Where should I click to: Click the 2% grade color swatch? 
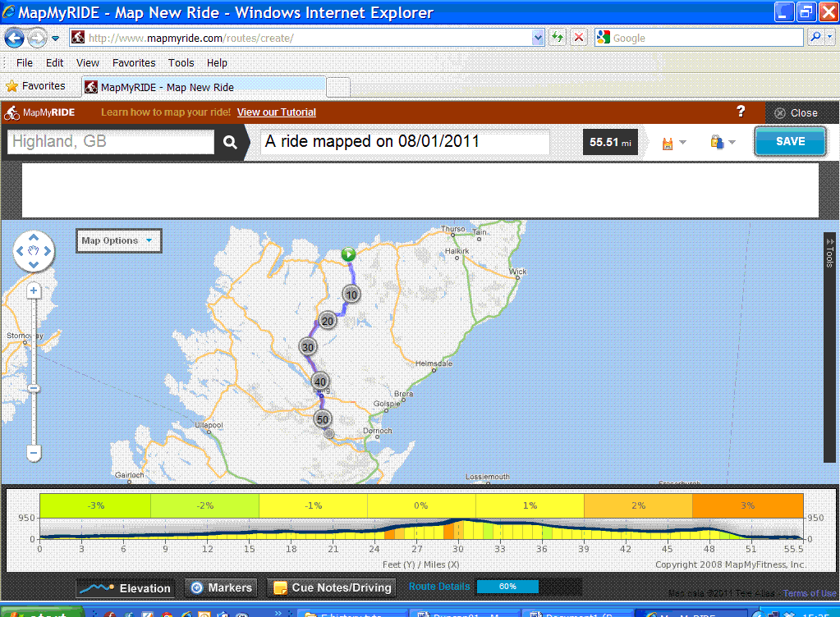click(x=638, y=505)
